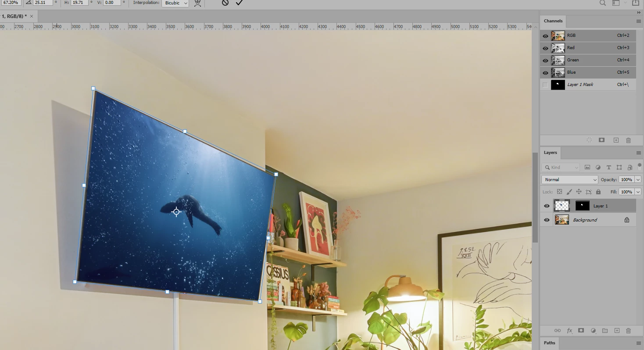644x350 pixels.
Task: Show the Layer 1 Mask channel
Action: (x=545, y=85)
